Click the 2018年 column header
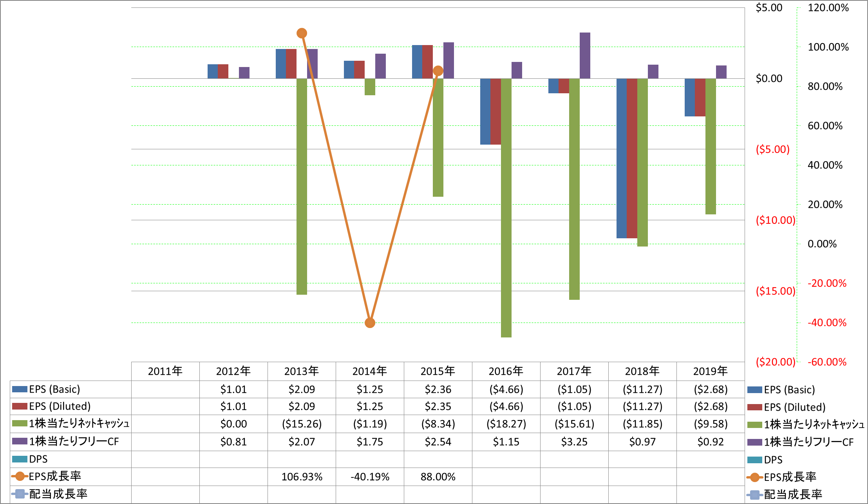Viewport: 868px width, 504px height. 642,371
